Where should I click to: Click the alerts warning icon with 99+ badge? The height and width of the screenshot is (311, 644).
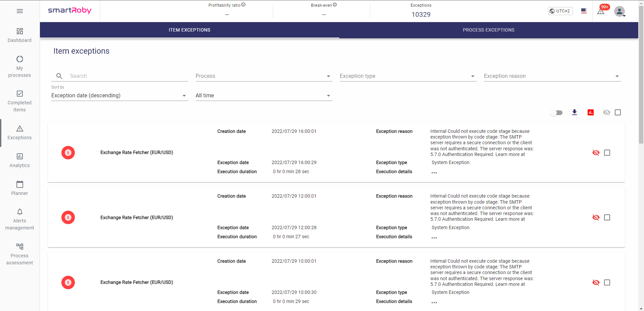click(x=601, y=11)
